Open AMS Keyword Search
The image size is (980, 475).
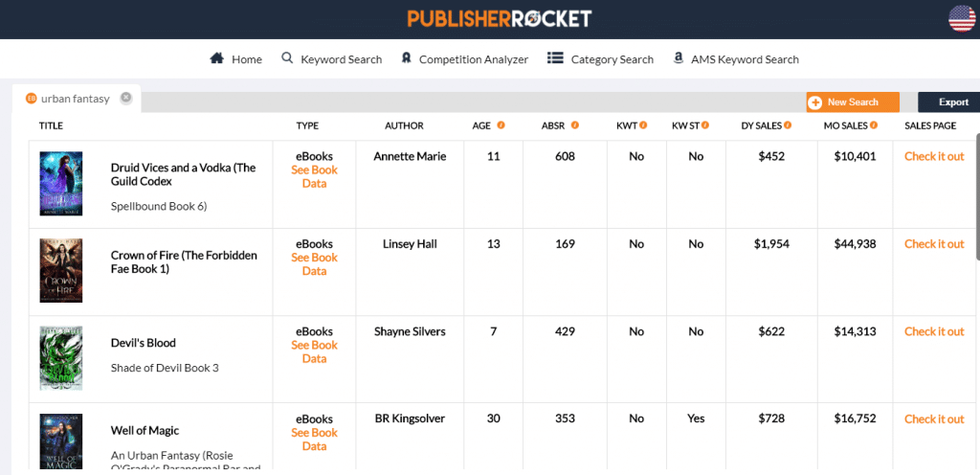736,59
